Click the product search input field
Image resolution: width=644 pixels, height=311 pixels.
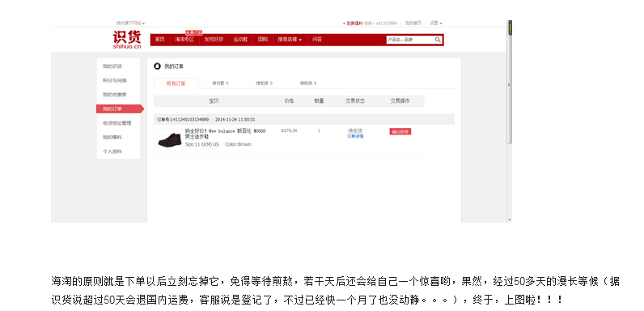point(410,40)
